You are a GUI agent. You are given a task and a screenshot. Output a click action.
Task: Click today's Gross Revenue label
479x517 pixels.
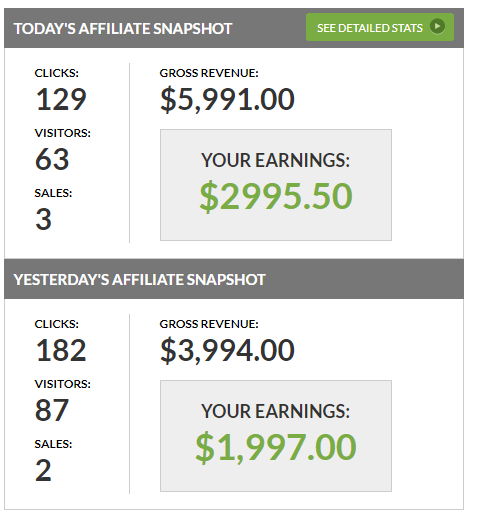pyautogui.click(x=209, y=73)
